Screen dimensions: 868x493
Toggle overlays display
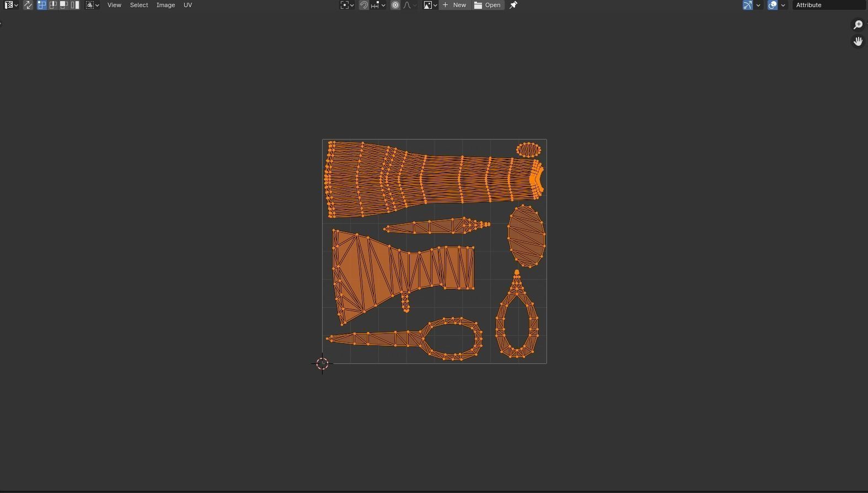click(773, 5)
